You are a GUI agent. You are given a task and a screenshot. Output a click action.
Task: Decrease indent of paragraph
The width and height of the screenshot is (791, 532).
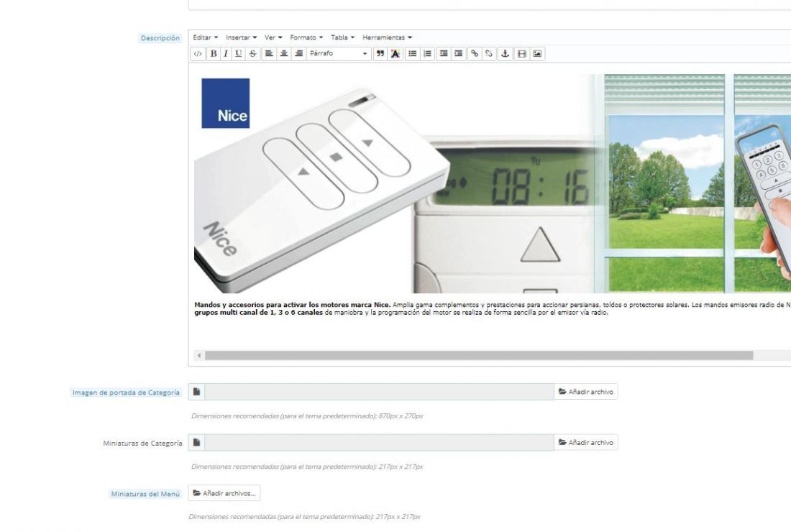[x=444, y=53]
